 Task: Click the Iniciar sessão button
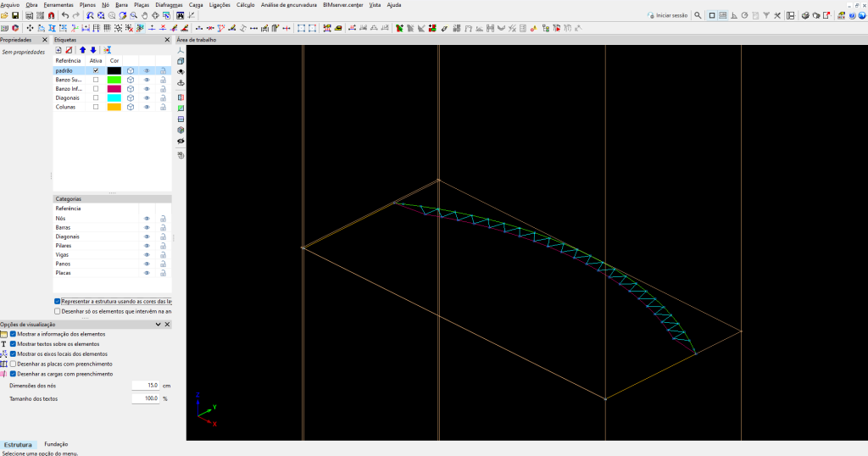coord(667,15)
